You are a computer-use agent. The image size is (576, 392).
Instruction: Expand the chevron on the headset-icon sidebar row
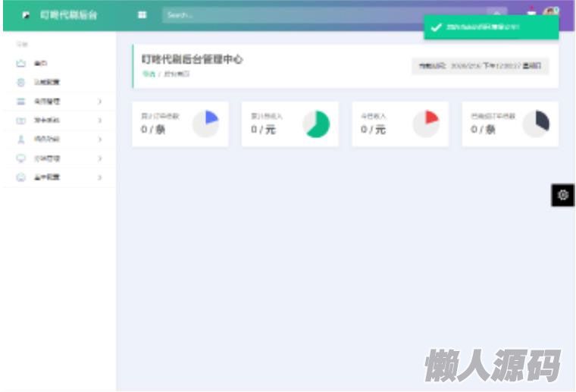pos(100,177)
